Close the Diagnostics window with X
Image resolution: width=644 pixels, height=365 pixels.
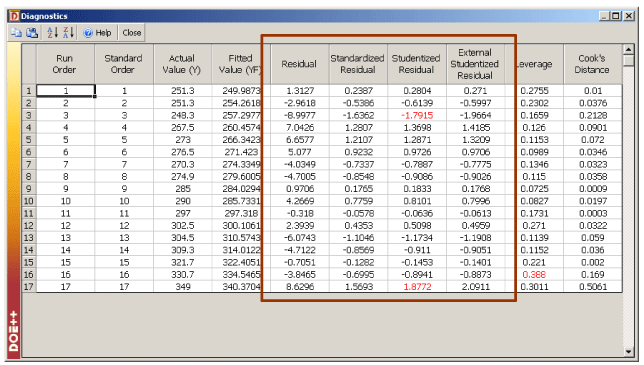coord(629,16)
